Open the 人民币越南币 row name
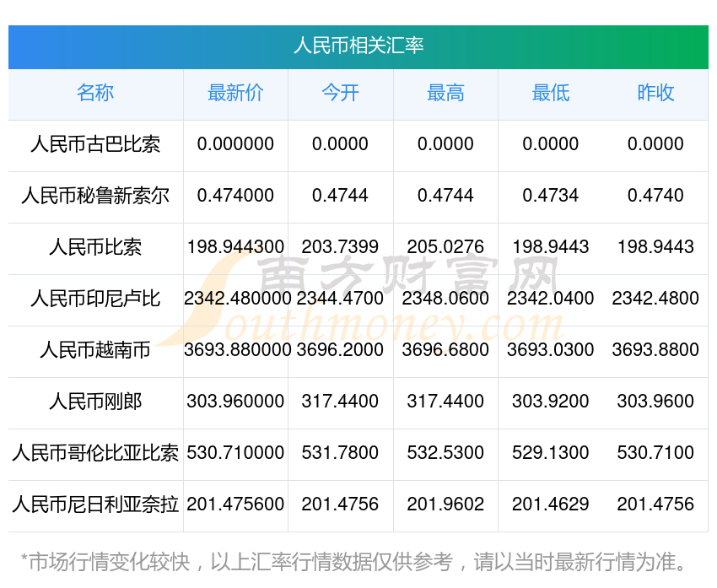Viewport: 717px width, 588px height. (95, 350)
